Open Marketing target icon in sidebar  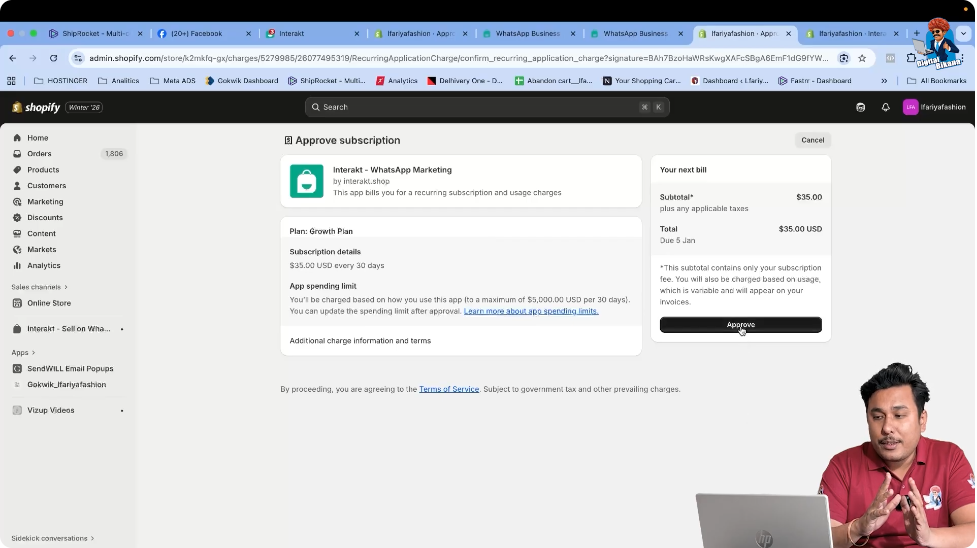pyautogui.click(x=17, y=202)
